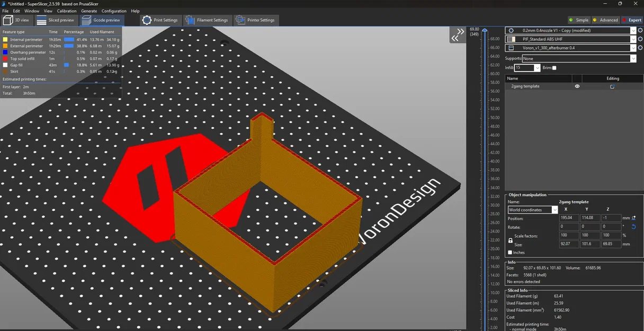Image resolution: width=644 pixels, height=331 pixels.
Task: Click the reset rotation arrow icon
Action: (634, 226)
